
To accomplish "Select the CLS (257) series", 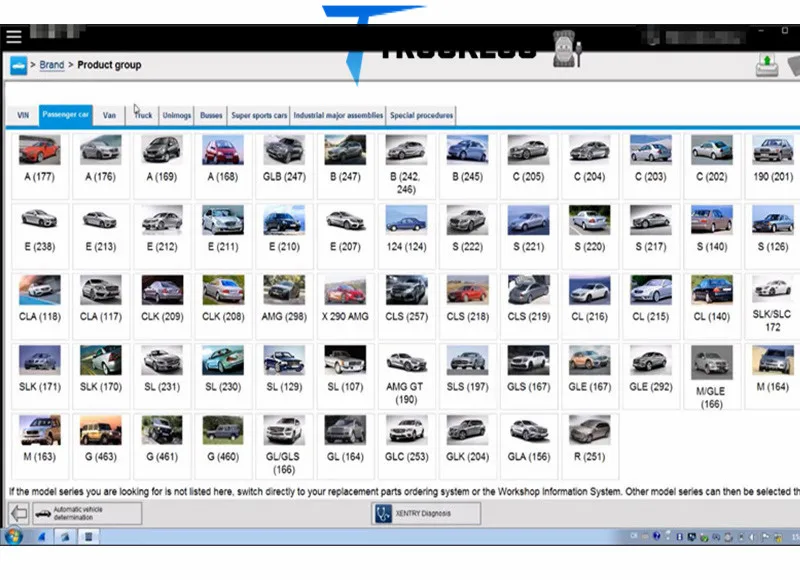I will pos(406,305).
